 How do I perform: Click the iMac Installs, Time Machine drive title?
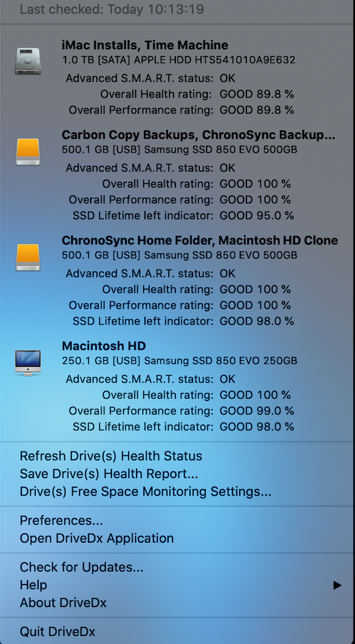145,45
